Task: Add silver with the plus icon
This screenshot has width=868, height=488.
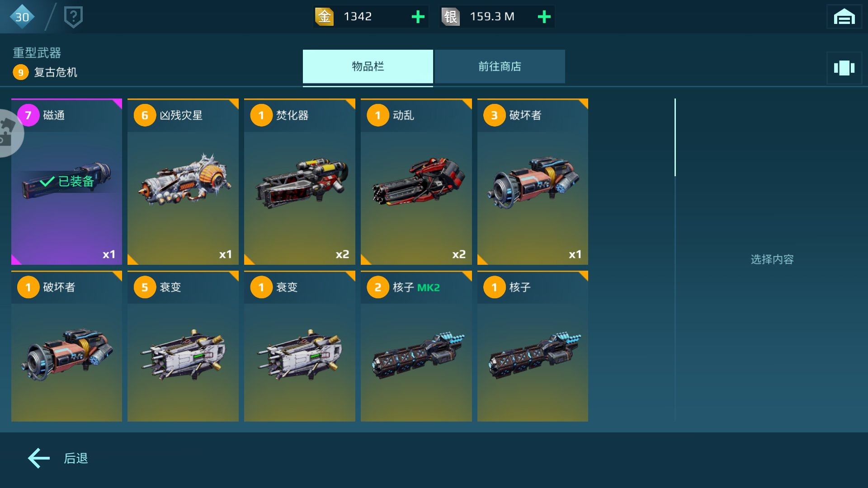Action: [544, 17]
